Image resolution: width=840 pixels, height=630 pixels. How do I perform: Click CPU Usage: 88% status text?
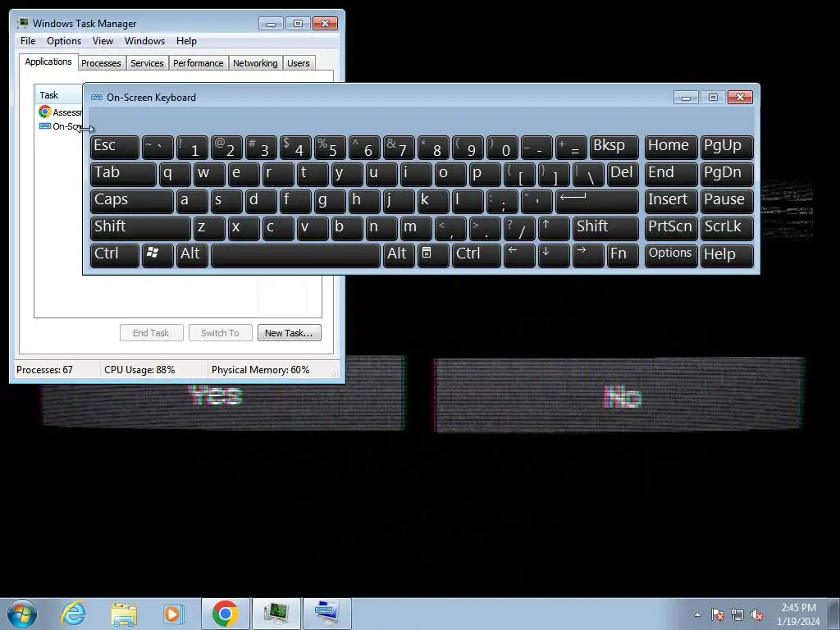click(139, 370)
